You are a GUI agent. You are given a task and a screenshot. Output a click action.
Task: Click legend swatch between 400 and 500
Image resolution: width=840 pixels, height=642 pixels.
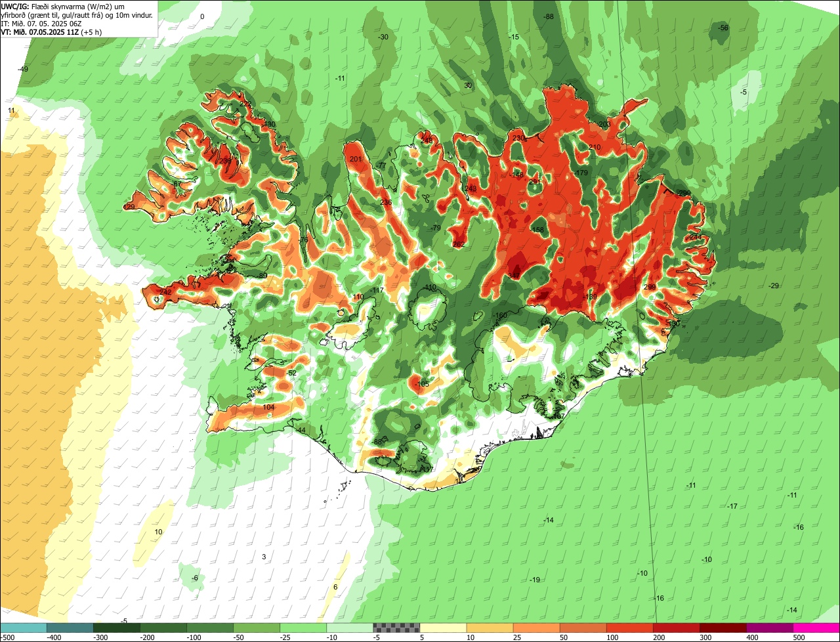point(769,628)
